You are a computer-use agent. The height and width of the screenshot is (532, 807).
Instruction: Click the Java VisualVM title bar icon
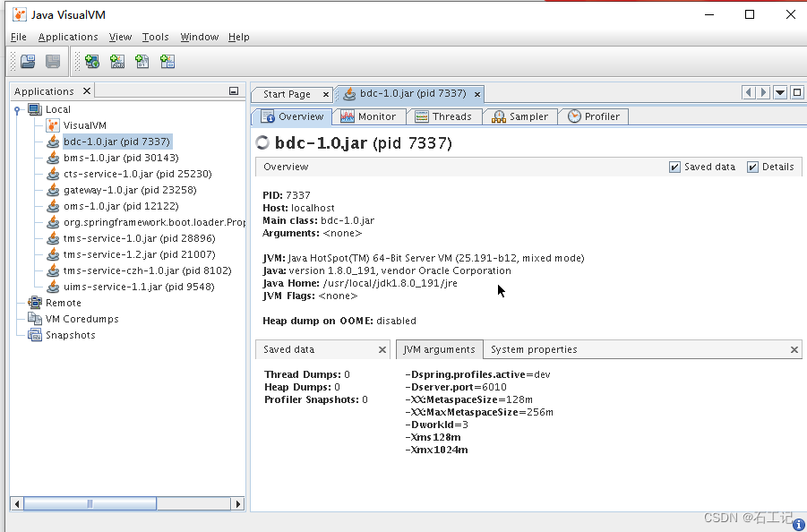20,14
